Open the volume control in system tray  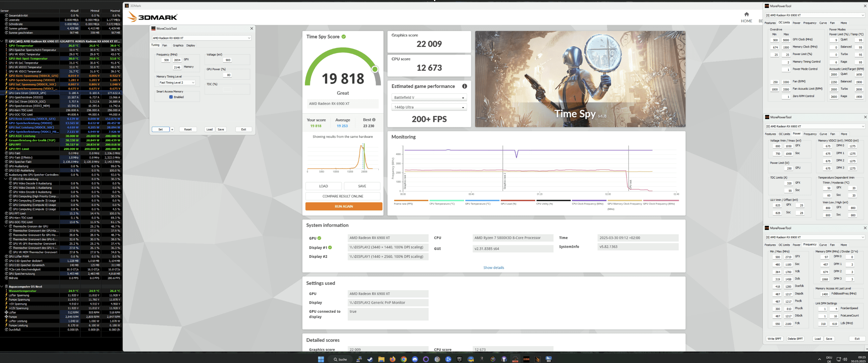pyautogui.click(x=845, y=359)
